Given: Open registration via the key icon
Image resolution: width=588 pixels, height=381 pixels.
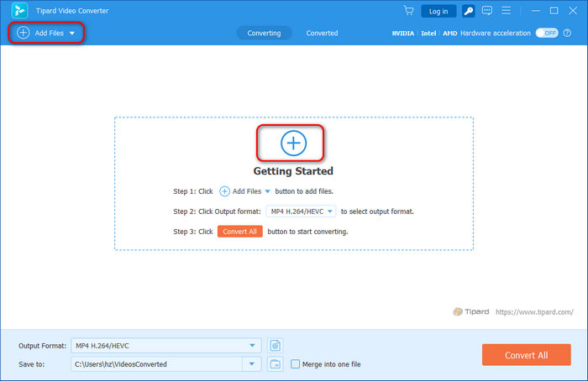Looking at the screenshot, I should (468, 11).
